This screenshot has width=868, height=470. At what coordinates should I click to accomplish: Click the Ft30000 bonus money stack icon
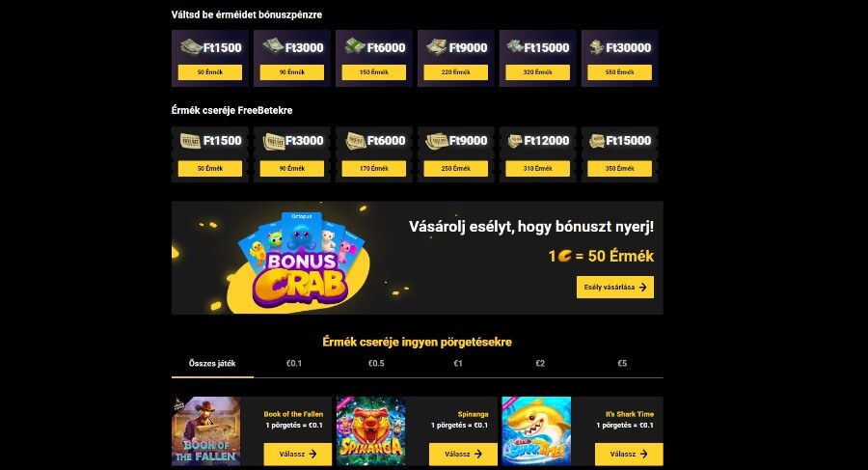(x=596, y=47)
